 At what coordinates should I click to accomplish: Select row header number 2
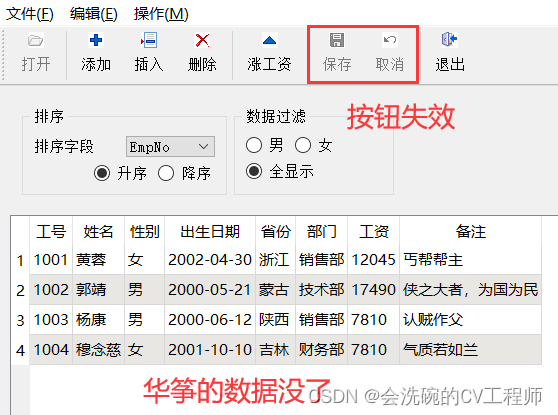[20, 290]
